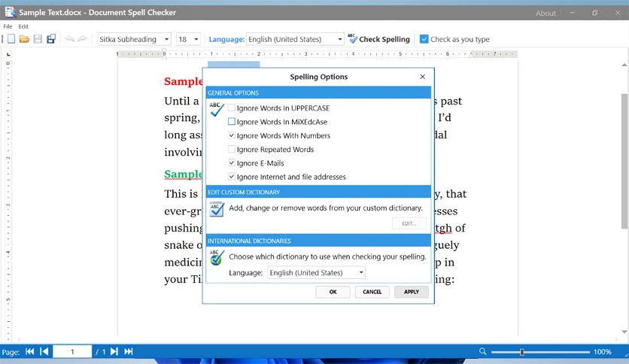Click the red 'Sample' heading in document
The width and height of the screenshot is (629, 364).
pos(184,81)
